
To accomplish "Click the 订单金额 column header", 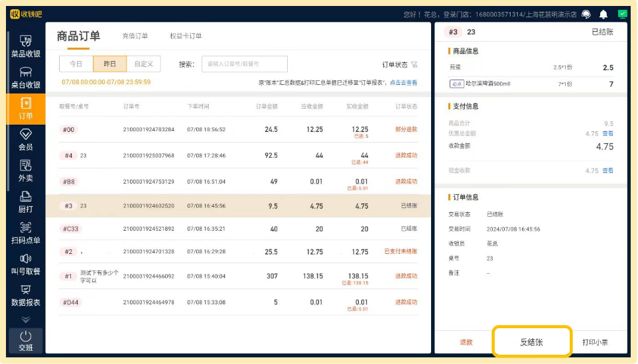I will coord(267,106).
